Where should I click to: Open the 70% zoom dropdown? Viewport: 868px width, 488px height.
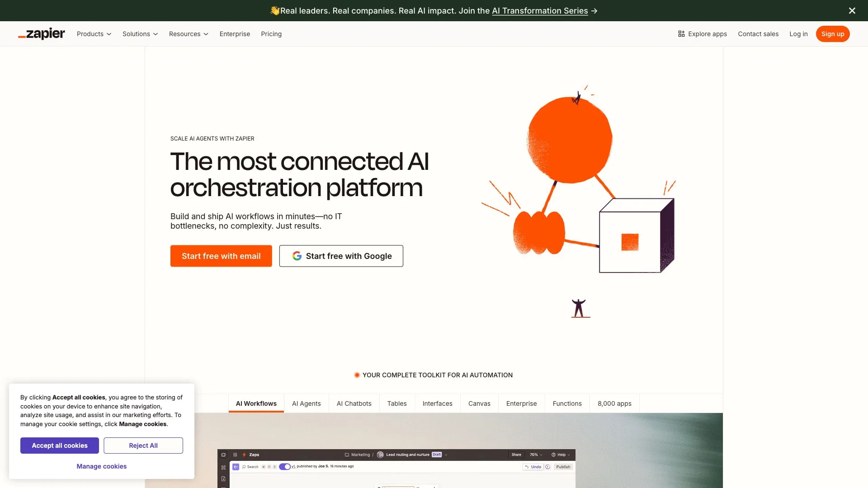[x=536, y=455]
